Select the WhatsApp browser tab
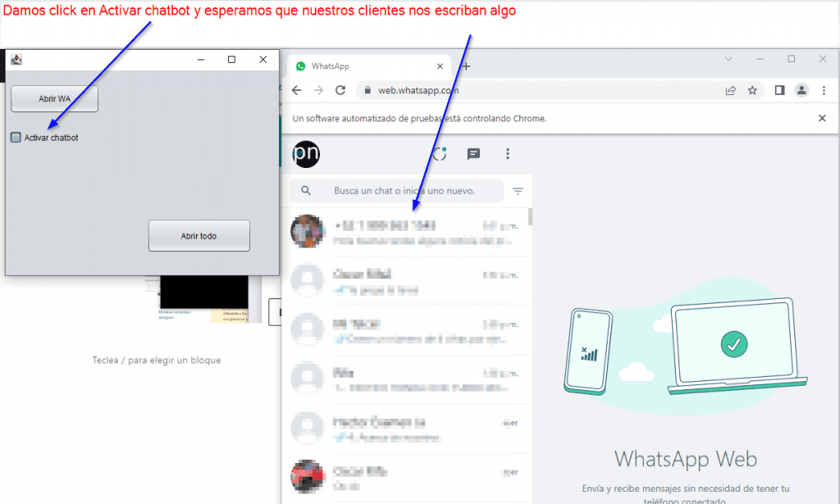The width and height of the screenshot is (840, 504). click(x=370, y=66)
